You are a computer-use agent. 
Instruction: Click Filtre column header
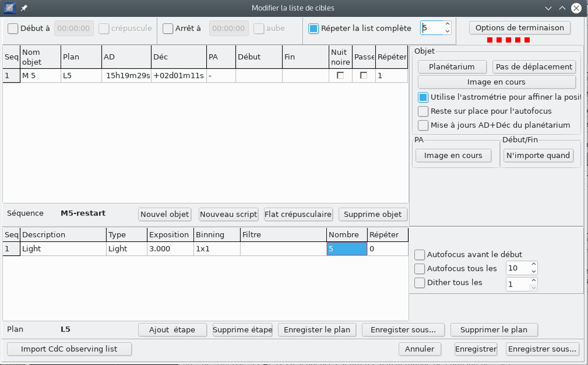(283, 235)
